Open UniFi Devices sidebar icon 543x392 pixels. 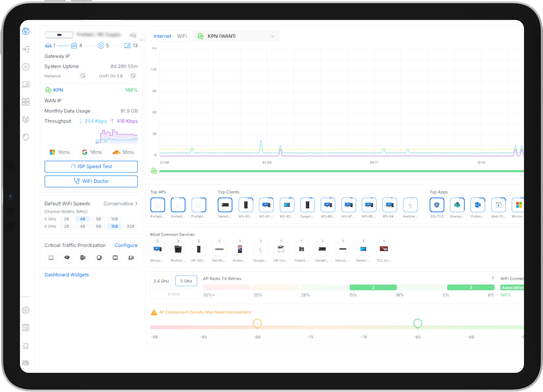point(26,67)
